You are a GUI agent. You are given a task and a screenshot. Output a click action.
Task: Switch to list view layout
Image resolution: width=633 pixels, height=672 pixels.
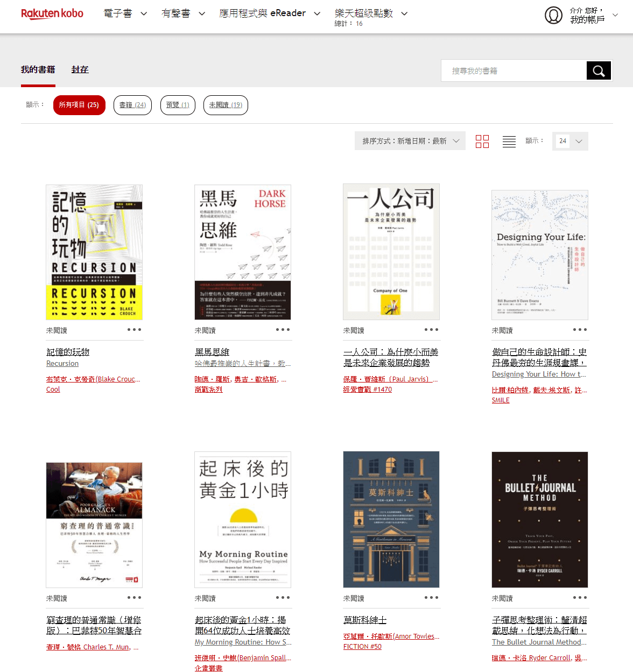point(508,140)
